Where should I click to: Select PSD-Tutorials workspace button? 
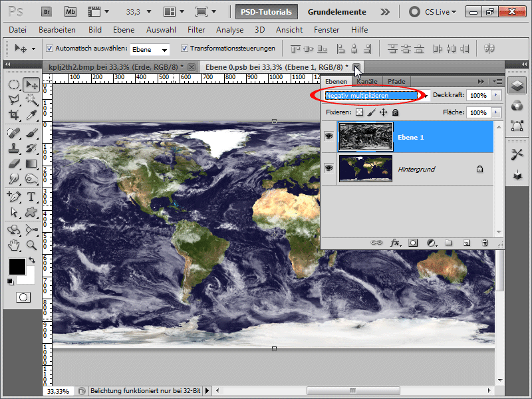(x=267, y=12)
